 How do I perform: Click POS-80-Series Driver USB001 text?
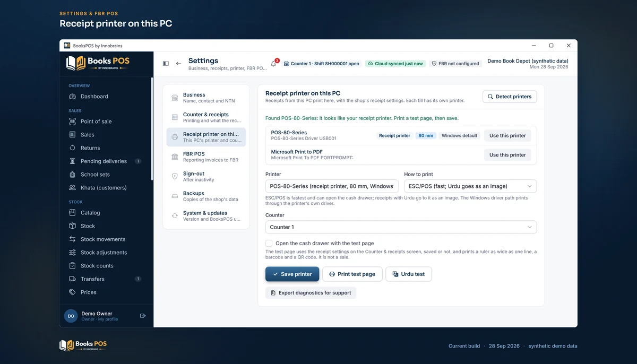click(304, 138)
